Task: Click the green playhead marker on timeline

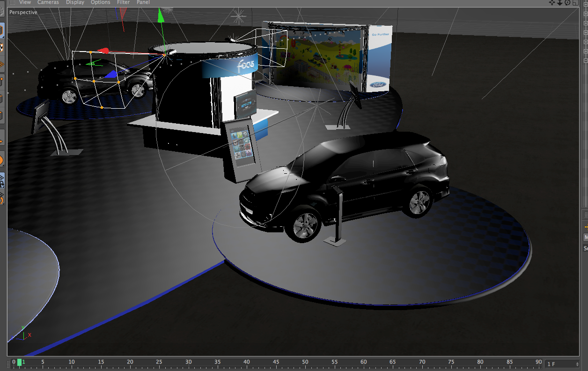Action: (20, 362)
